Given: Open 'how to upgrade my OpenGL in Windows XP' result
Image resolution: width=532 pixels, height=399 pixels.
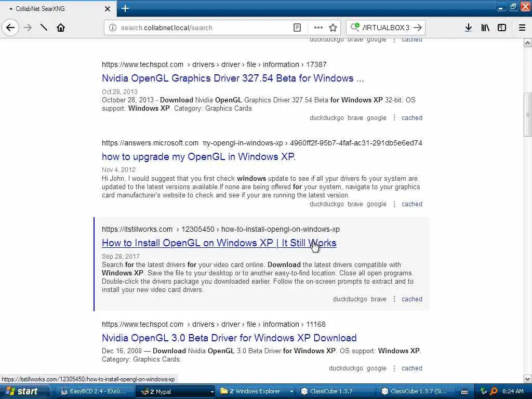Looking at the screenshot, I should coord(198,157).
